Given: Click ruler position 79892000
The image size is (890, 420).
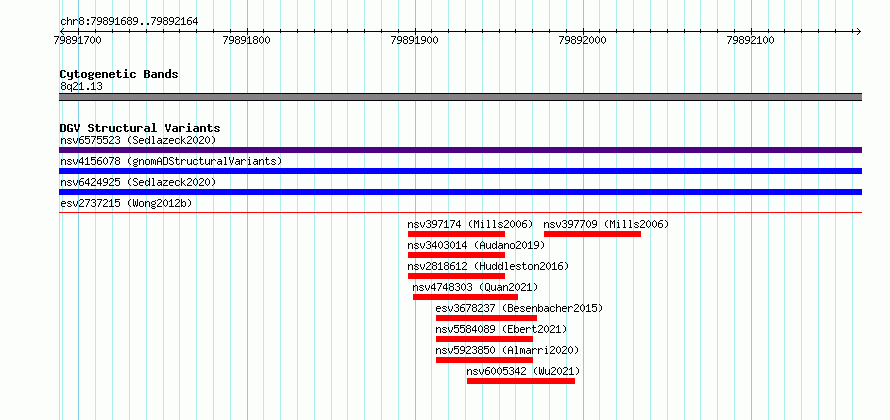Looking at the screenshot, I should 583,40.
